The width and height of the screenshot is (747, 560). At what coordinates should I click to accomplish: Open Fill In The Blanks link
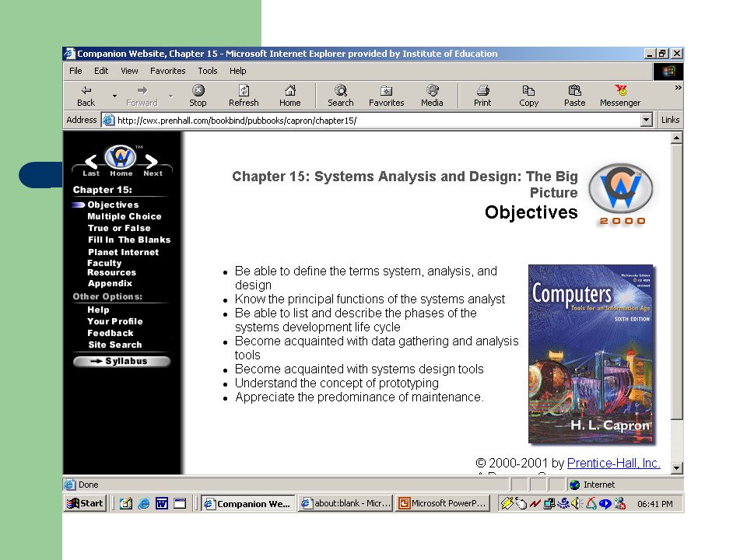pyautogui.click(x=129, y=240)
